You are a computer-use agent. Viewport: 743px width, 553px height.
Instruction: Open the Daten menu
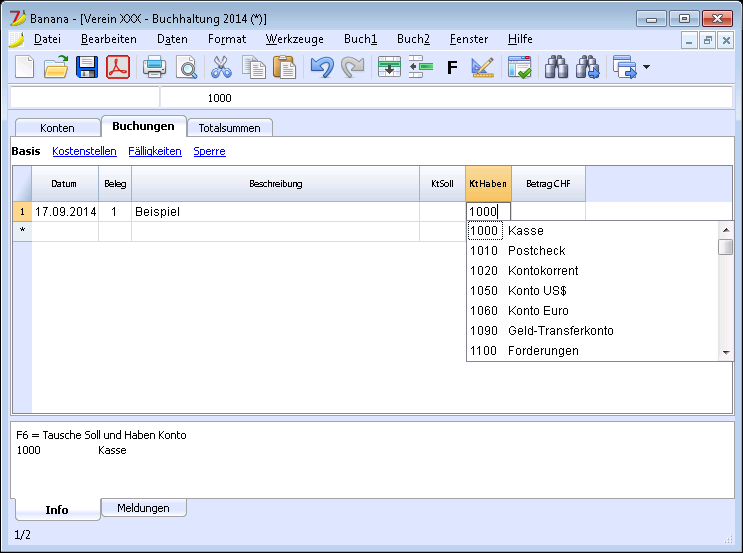(172, 39)
